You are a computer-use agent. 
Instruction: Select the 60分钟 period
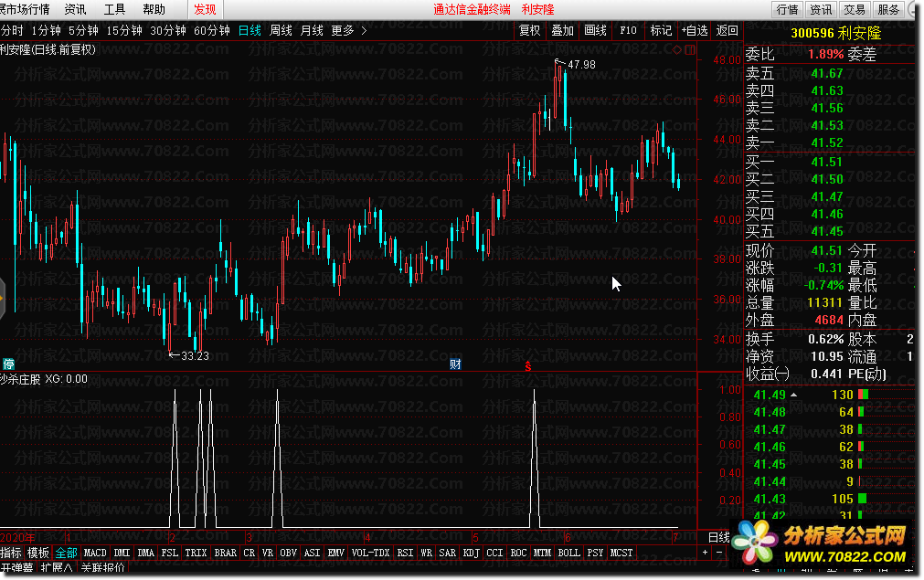pyautogui.click(x=211, y=31)
